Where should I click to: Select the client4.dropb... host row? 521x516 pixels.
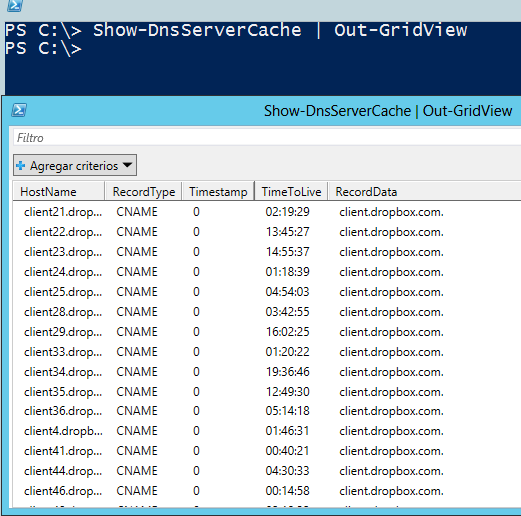(x=267, y=431)
